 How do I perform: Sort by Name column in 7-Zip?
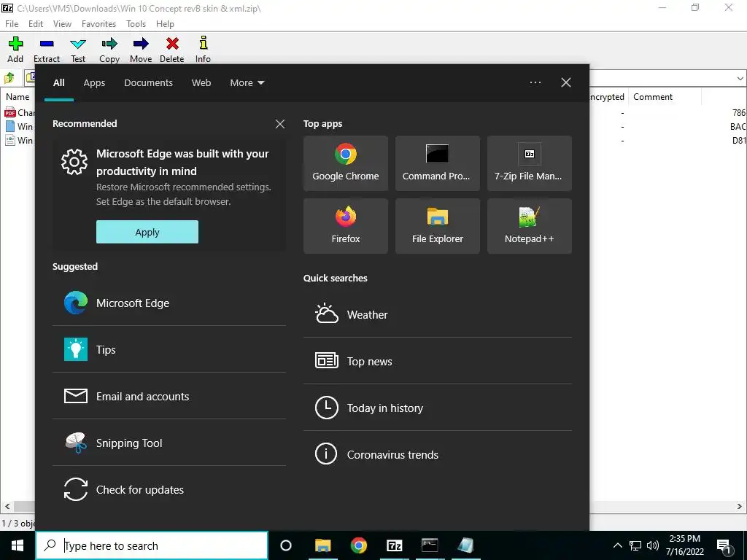point(18,97)
